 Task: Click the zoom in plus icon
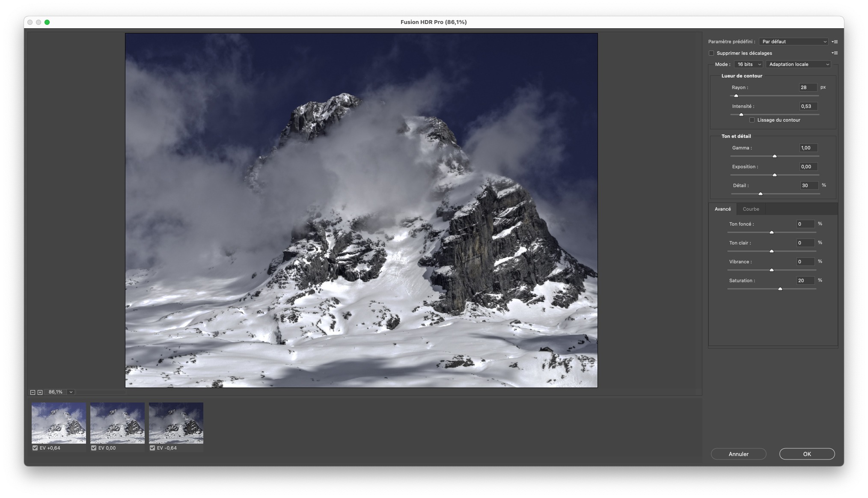pos(40,392)
